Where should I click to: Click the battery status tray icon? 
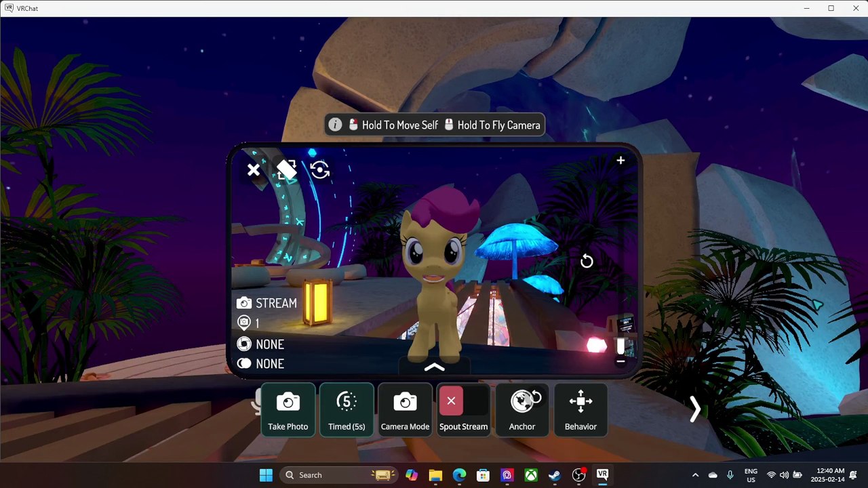pyautogui.click(x=797, y=475)
